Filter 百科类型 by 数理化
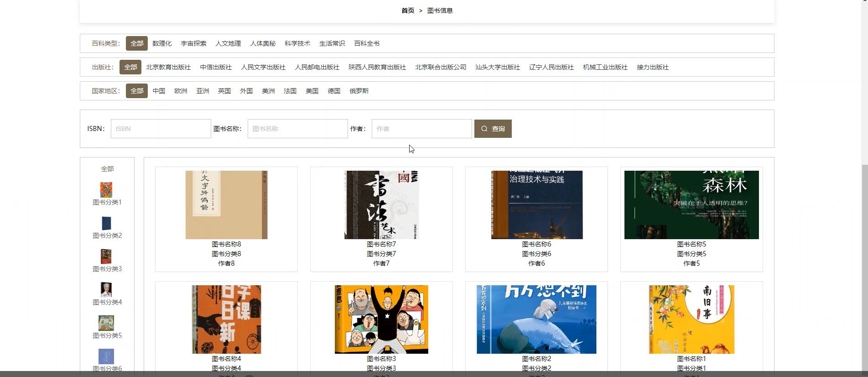 (x=162, y=43)
